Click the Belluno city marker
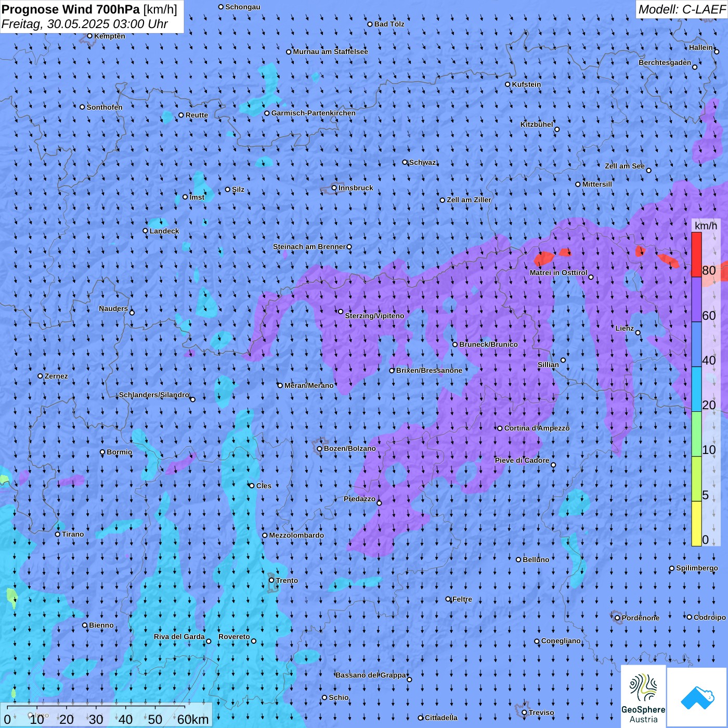 coord(518,560)
